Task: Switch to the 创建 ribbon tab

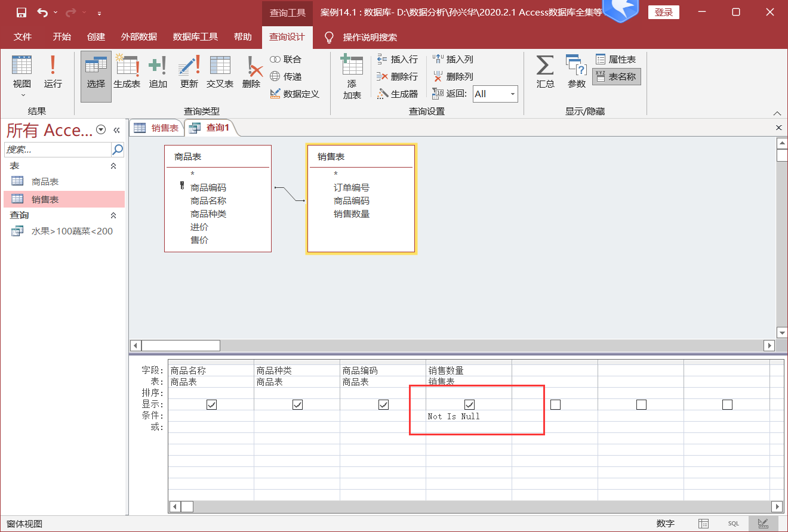Action: 96,37
